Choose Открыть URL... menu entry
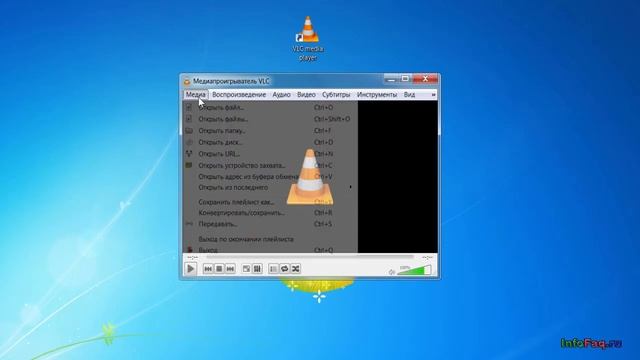Image resolution: width=640 pixels, height=360 pixels. pos(270,154)
